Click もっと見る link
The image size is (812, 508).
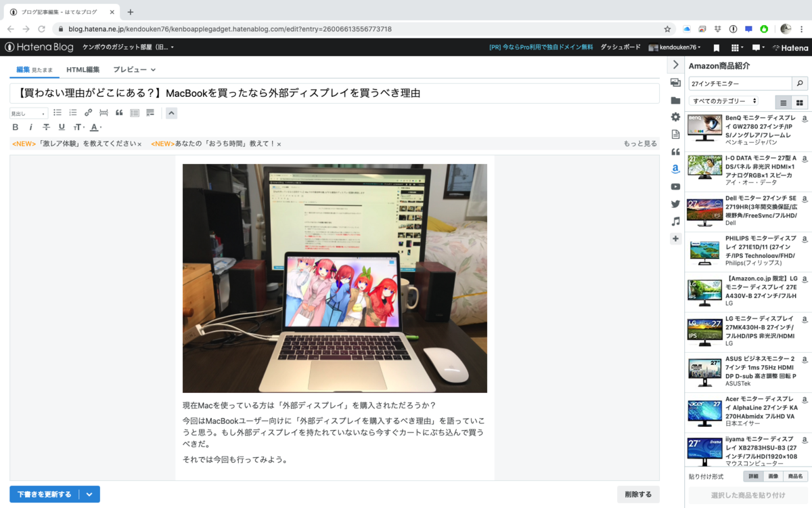(640, 144)
